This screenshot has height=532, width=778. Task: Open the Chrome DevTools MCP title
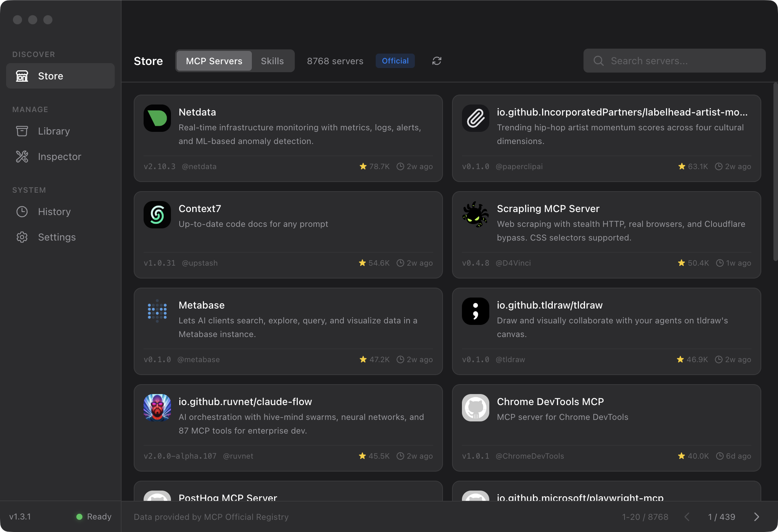click(550, 402)
